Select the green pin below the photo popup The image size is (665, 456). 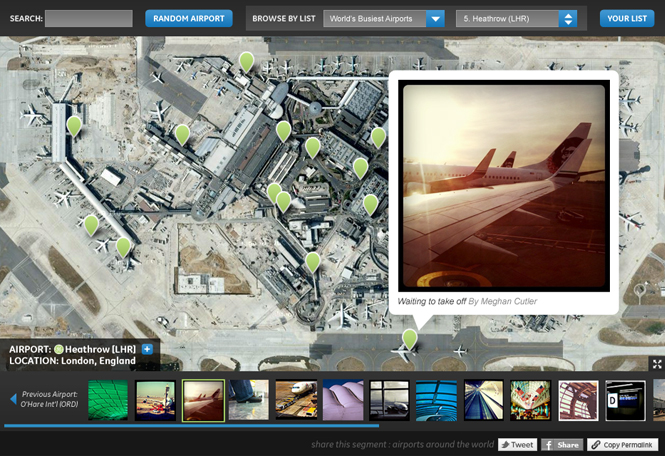(409, 339)
